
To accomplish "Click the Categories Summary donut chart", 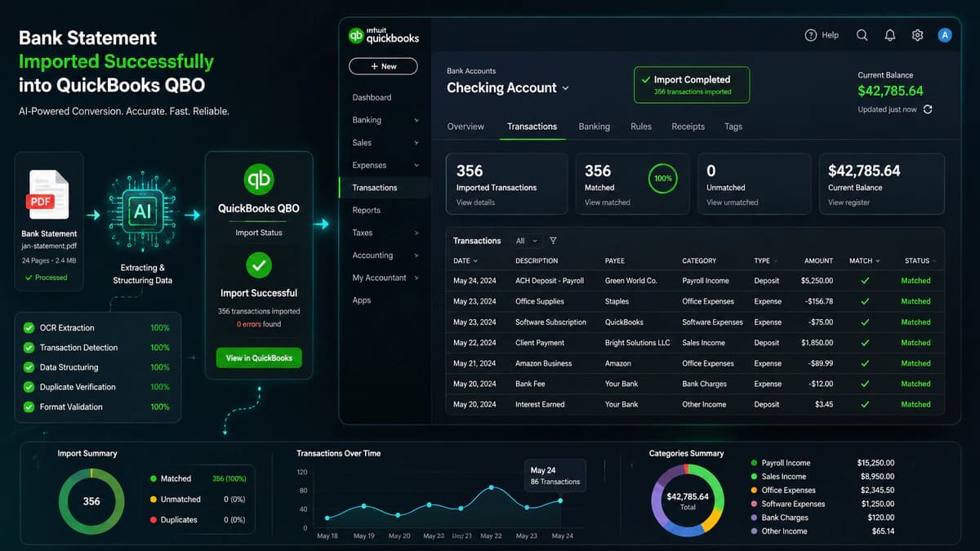I will (688, 501).
